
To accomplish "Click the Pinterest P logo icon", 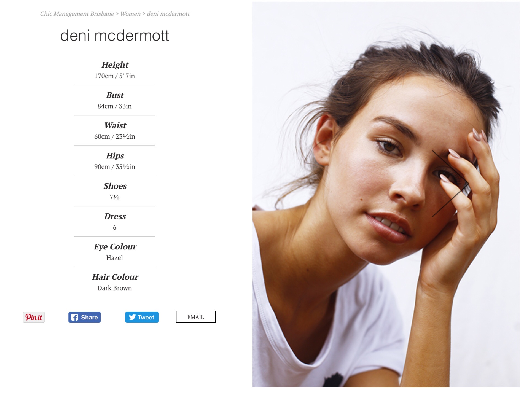I will pyautogui.click(x=28, y=317).
